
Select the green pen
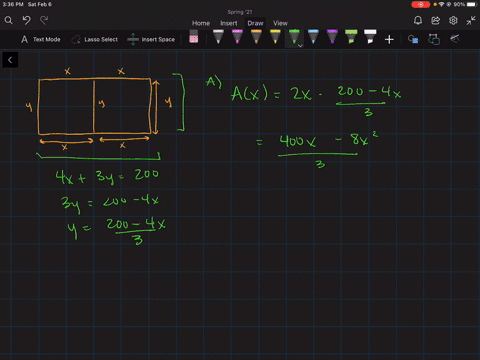294,37
